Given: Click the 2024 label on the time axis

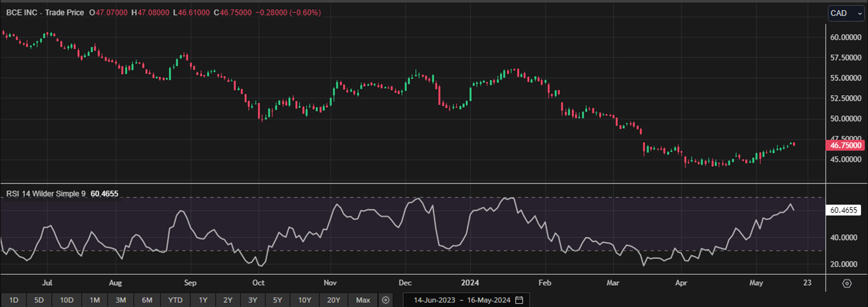Looking at the screenshot, I should [469, 283].
